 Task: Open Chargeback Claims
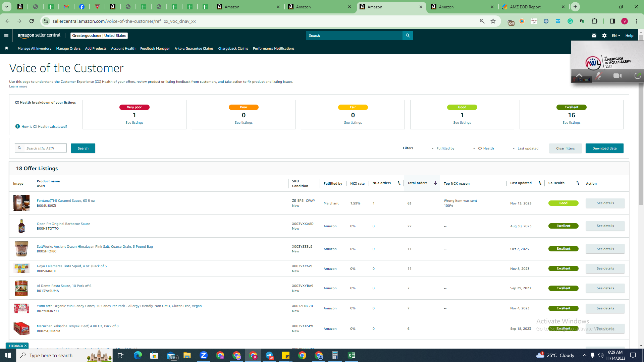(233, 48)
